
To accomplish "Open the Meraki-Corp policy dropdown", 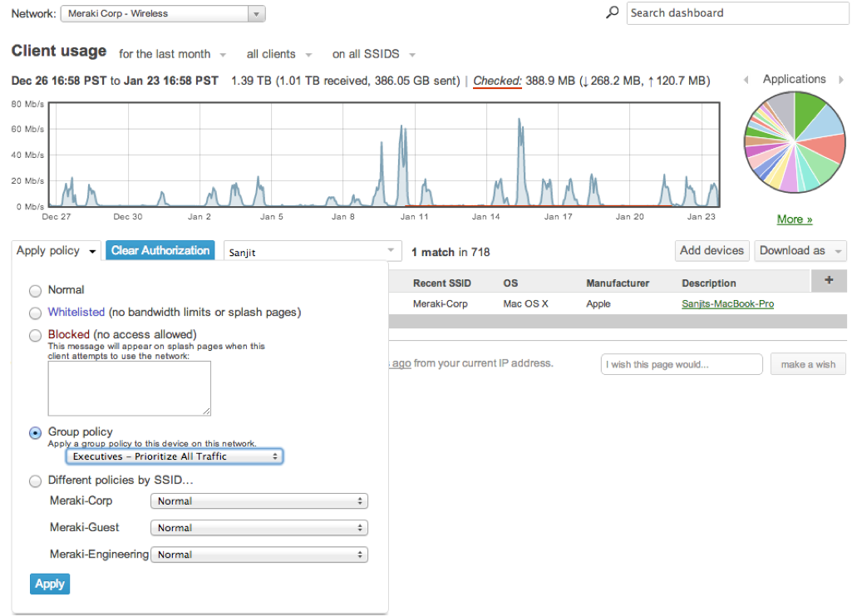I will 259,501.
